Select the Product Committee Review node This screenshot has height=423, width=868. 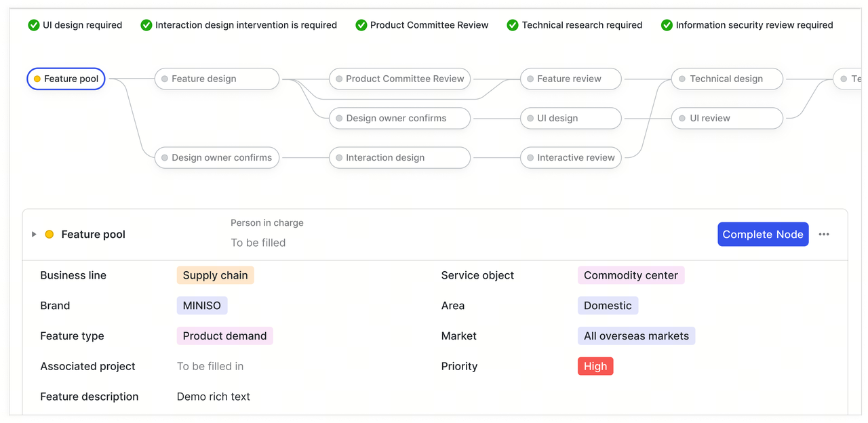point(399,79)
